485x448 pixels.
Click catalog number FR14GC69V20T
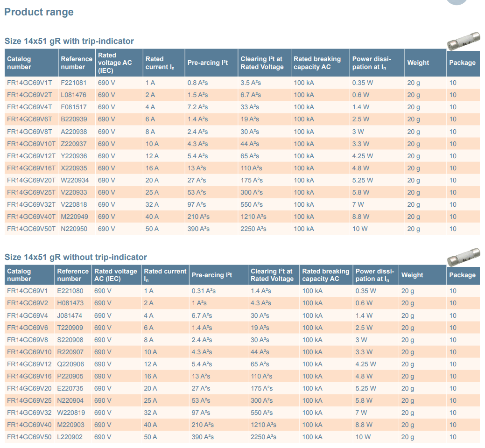point(31,180)
